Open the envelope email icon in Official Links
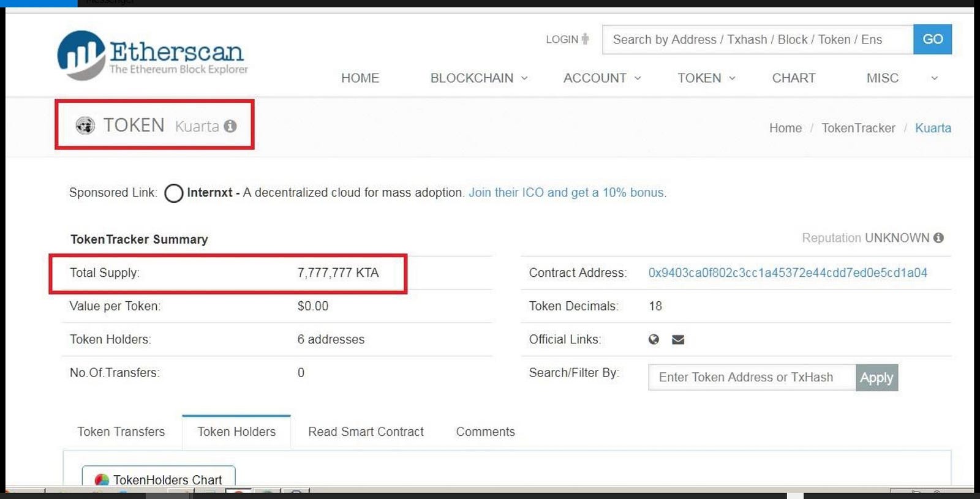The width and height of the screenshot is (980, 499). 678,339
